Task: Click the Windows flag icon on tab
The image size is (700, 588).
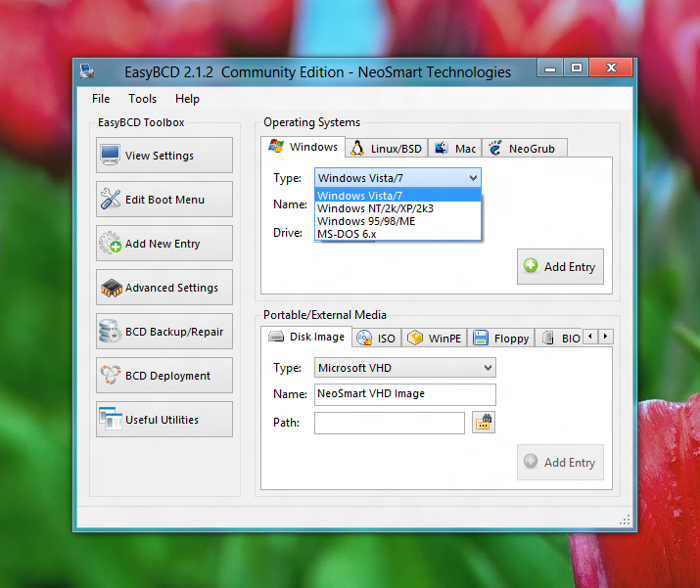Action: (276, 146)
